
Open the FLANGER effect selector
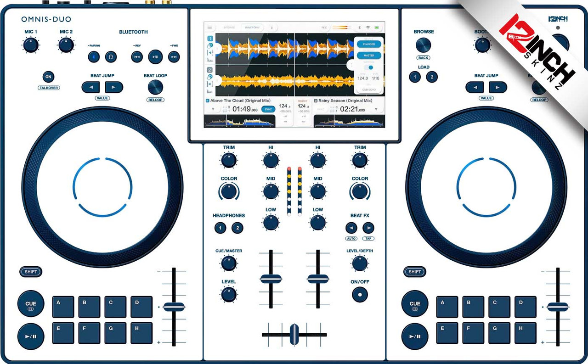tap(369, 44)
